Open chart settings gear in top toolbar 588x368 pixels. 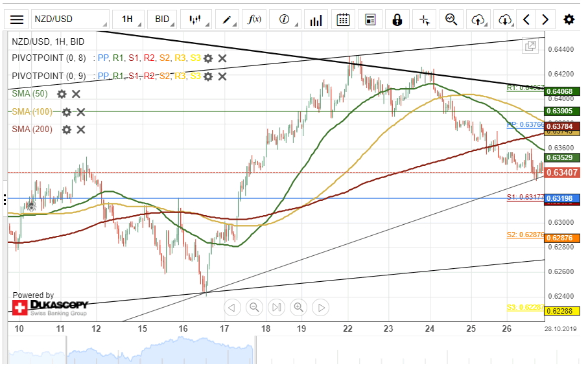[569, 19]
